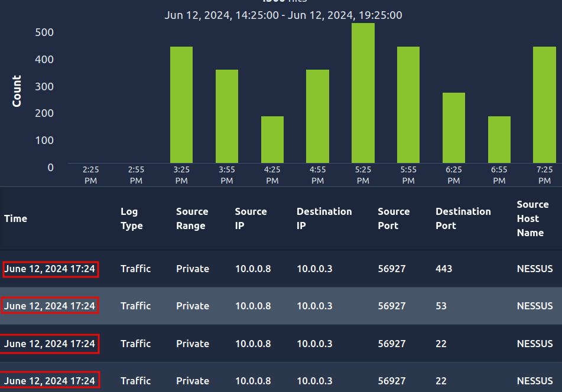The height and width of the screenshot is (392, 562).
Task: Click the 4:25 PM green bar
Action: click(x=272, y=139)
